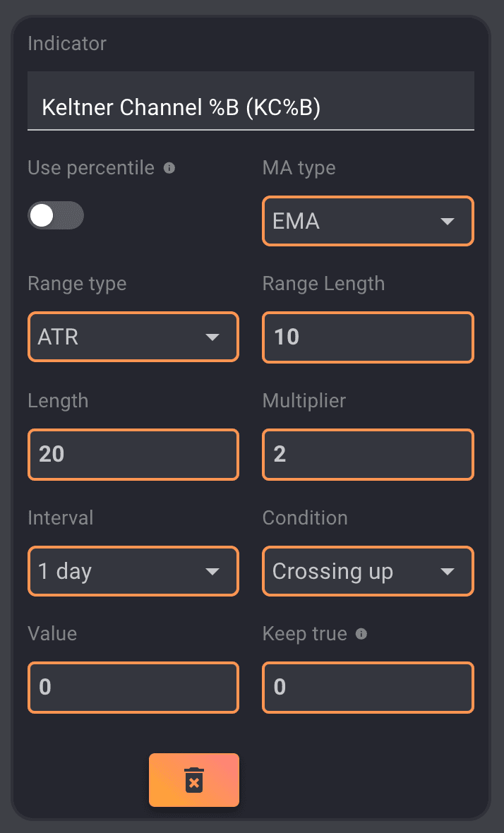Image resolution: width=504 pixels, height=833 pixels.
Task: Click the trash delete icon button
Action: [x=194, y=780]
